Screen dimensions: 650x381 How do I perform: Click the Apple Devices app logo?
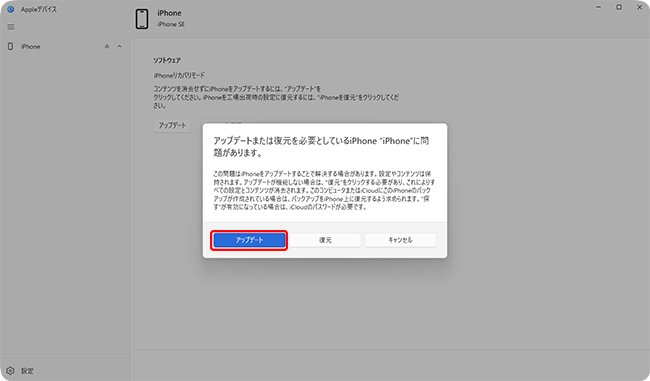tap(11, 9)
